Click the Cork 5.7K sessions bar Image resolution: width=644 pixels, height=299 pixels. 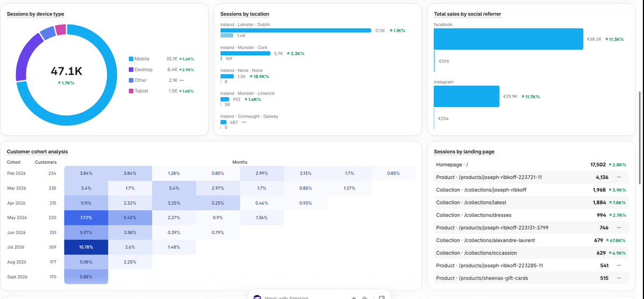[246, 54]
